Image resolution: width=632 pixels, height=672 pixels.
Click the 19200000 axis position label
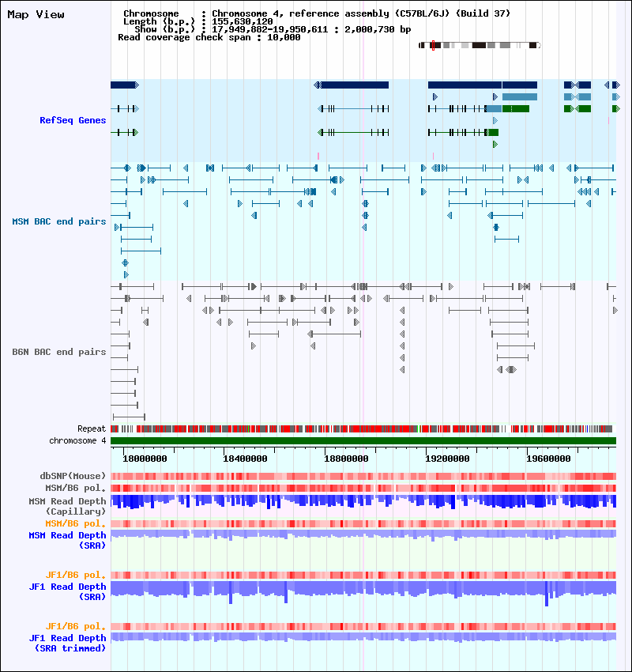coord(447,459)
